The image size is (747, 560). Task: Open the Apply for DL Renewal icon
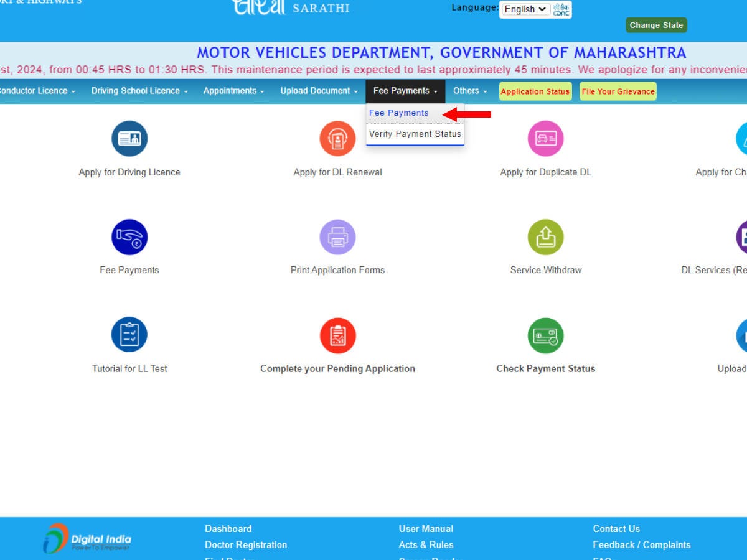click(x=337, y=139)
